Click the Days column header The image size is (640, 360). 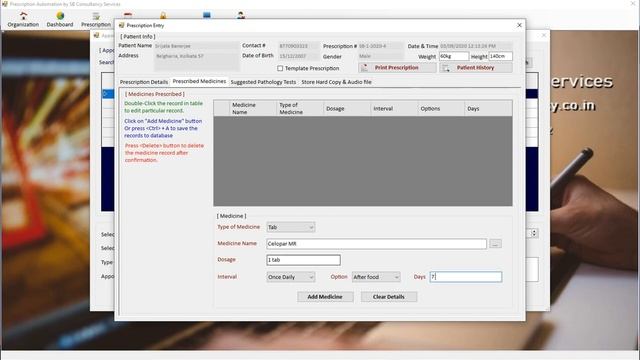(x=488, y=109)
